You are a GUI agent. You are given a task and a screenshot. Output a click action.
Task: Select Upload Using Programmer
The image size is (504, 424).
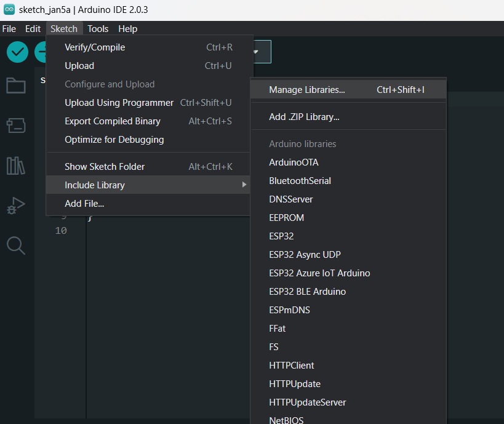coord(148,103)
